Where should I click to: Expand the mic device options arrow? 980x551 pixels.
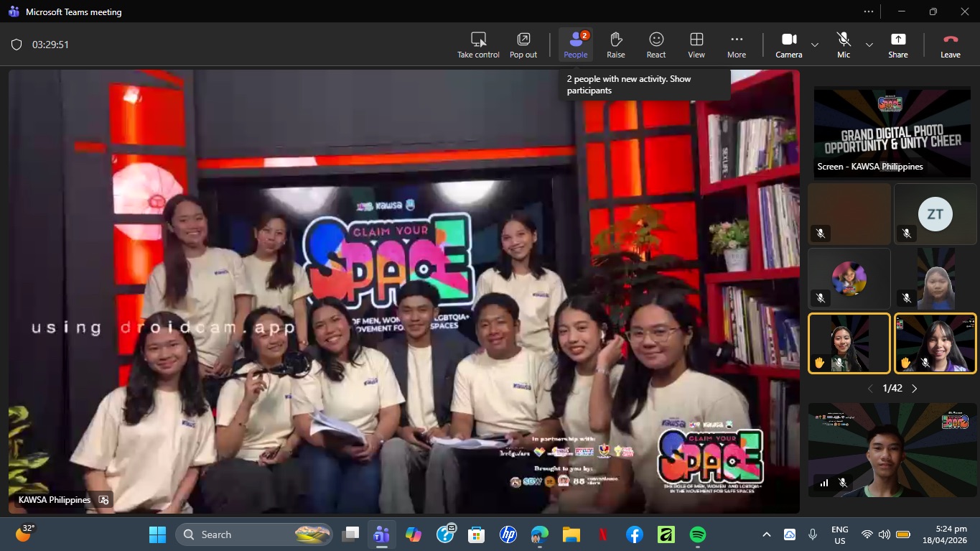point(869,45)
